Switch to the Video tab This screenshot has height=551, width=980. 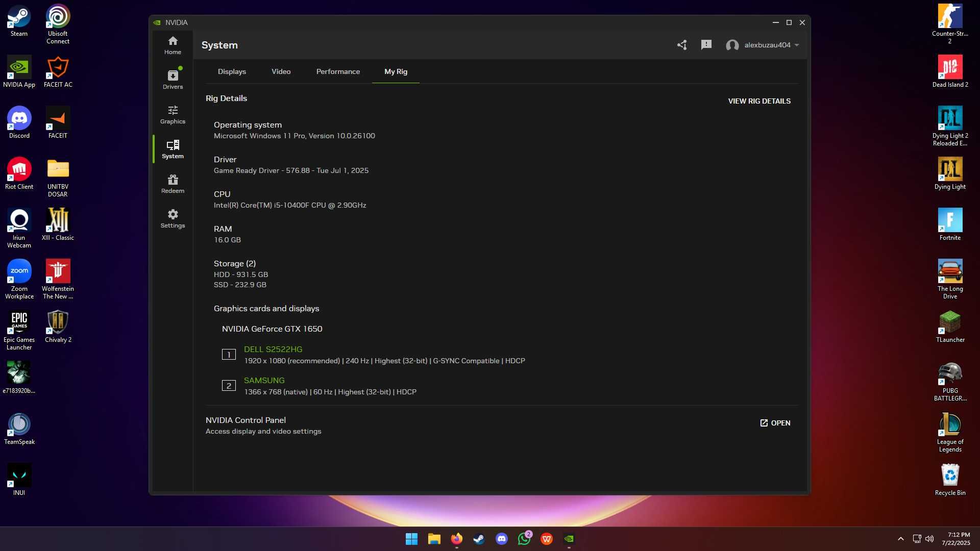[x=281, y=71]
